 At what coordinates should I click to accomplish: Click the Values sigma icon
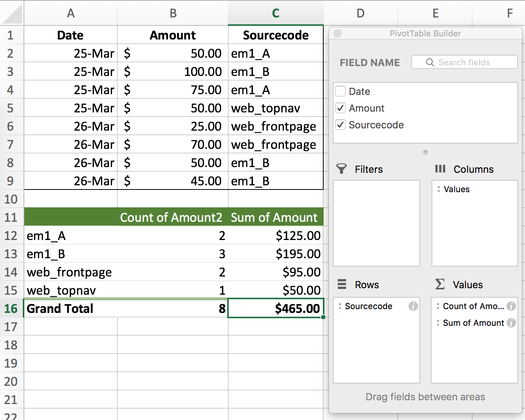point(440,284)
